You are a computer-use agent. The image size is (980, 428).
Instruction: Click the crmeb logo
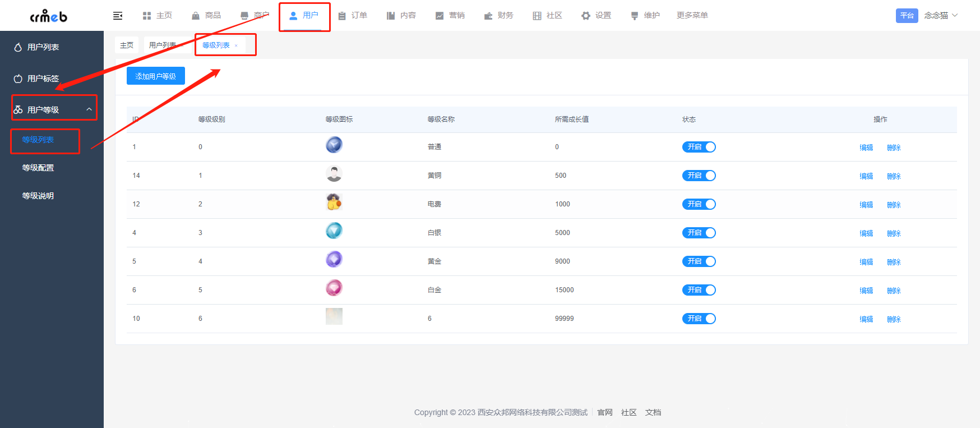pos(48,16)
